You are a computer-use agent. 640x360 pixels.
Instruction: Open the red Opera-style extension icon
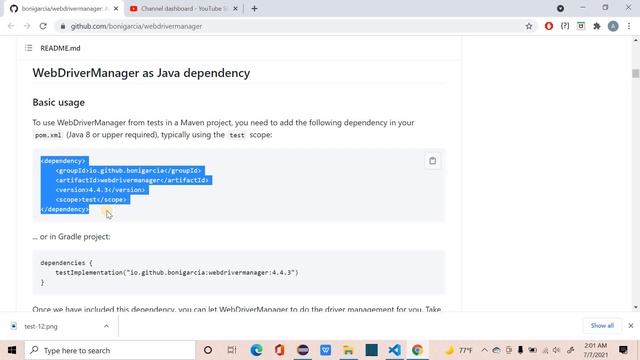coord(549,26)
